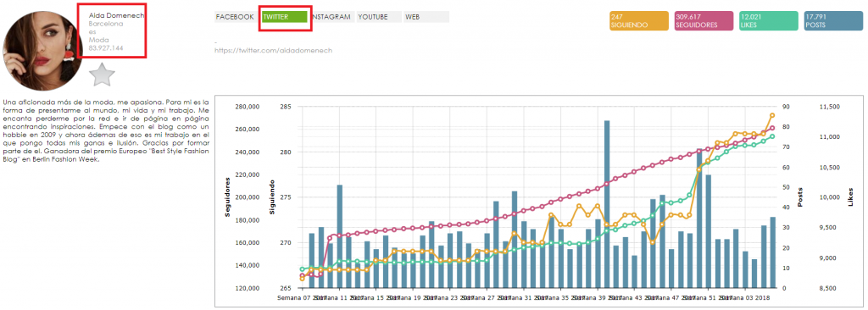Click the 12.021 Likes green badge
This screenshot has height=310, width=868.
[768, 21]
